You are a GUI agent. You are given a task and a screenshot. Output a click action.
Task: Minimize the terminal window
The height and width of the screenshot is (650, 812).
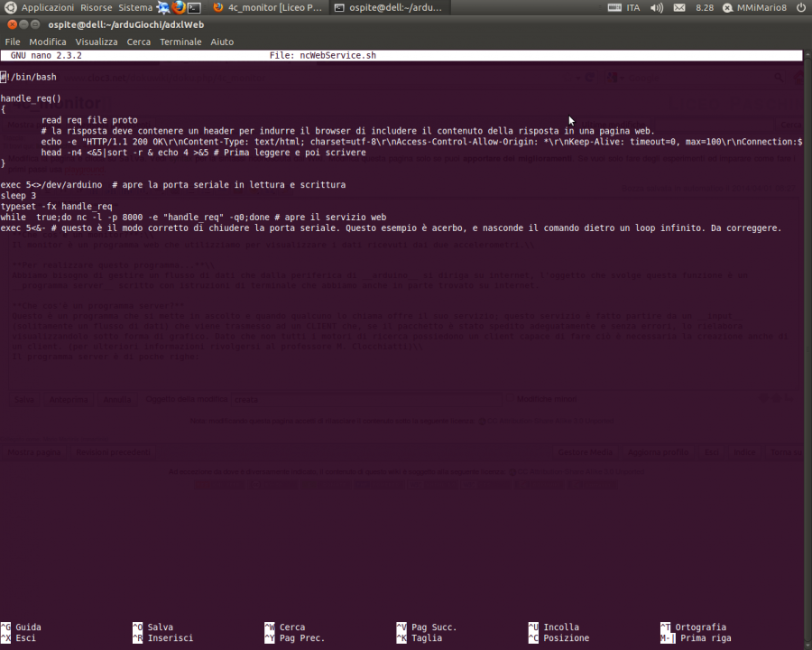click(x=23, y=24)
